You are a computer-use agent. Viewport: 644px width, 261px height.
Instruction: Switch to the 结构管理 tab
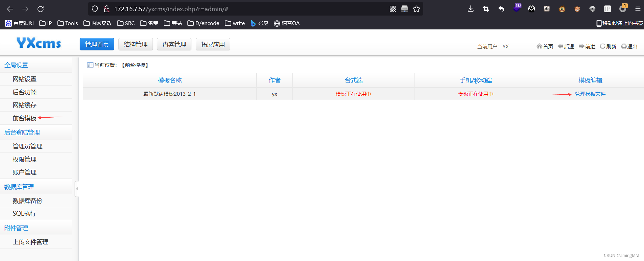tap(136, 44)
